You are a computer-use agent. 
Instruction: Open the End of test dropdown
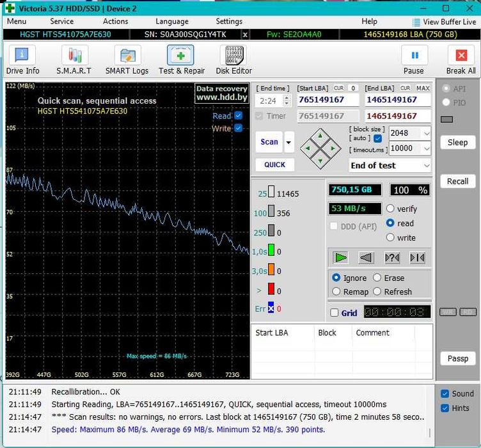tap(426, 165)
